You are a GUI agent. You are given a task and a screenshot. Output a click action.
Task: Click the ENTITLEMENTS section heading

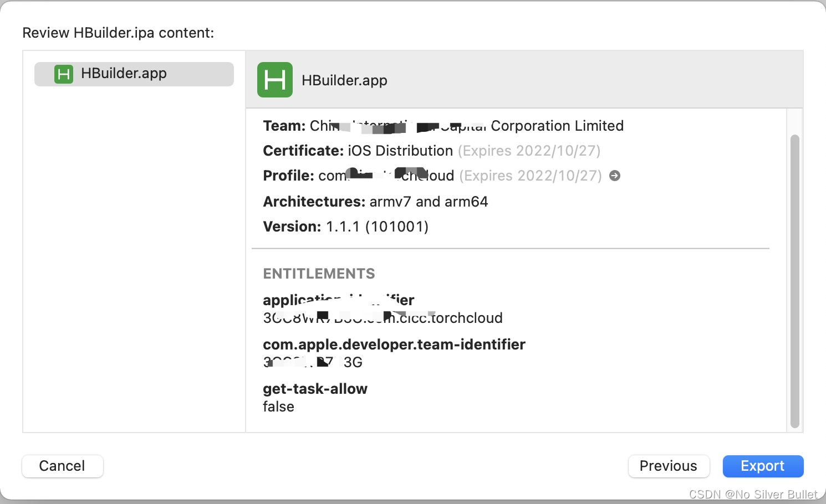[319, 274]
